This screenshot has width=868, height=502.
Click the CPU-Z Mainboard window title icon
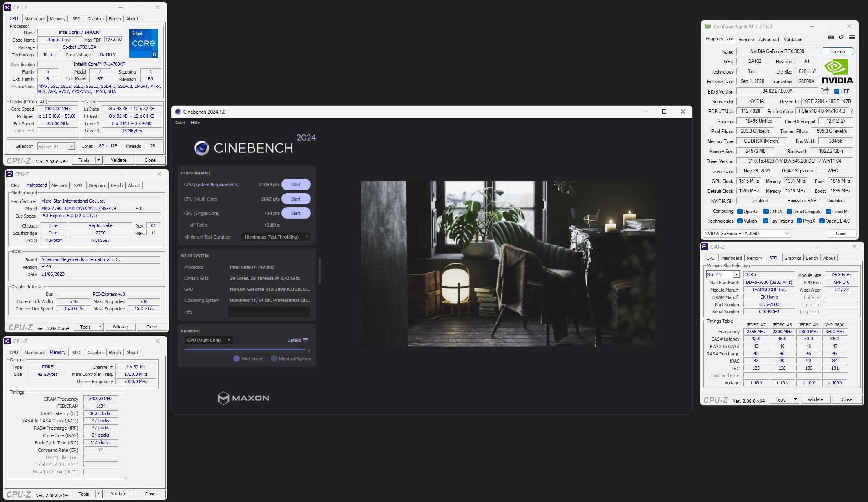[x=9, y=174]
